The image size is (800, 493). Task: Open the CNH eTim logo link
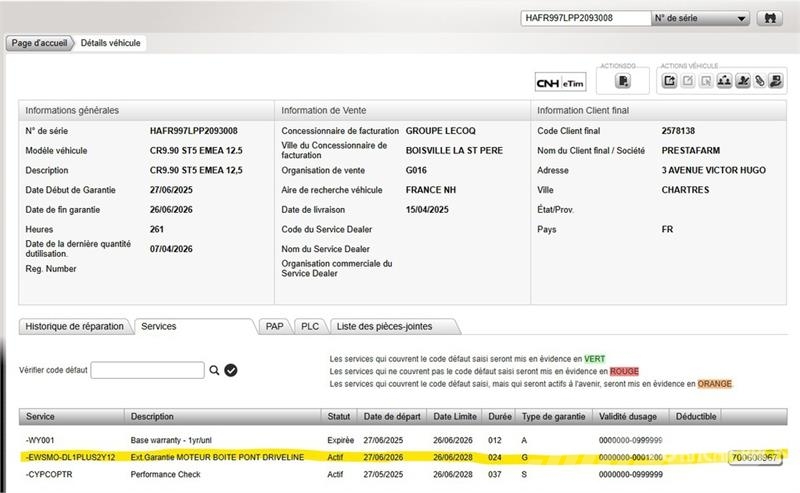point(560,83)
